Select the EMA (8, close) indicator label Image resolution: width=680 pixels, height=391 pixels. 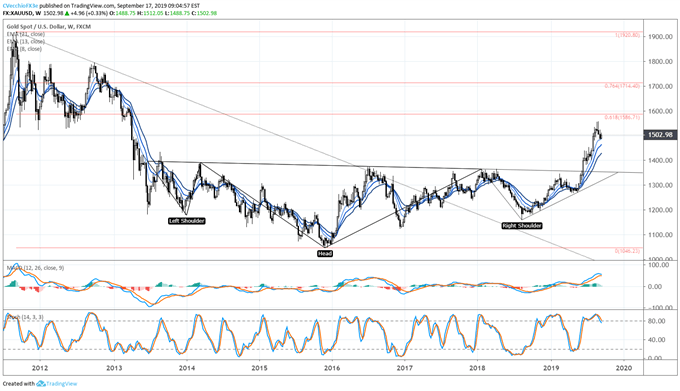pos(24,49)
